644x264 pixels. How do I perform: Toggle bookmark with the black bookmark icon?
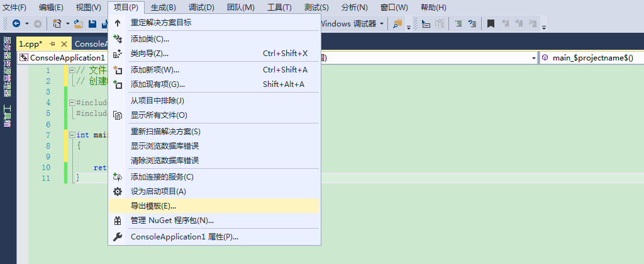[x=491, y=24]
